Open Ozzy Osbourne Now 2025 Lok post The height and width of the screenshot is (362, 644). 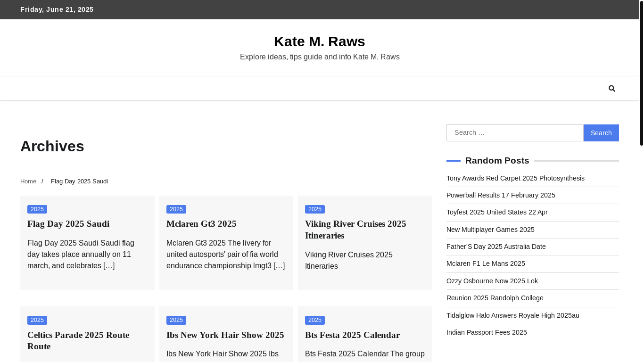[x=492, y=281]
